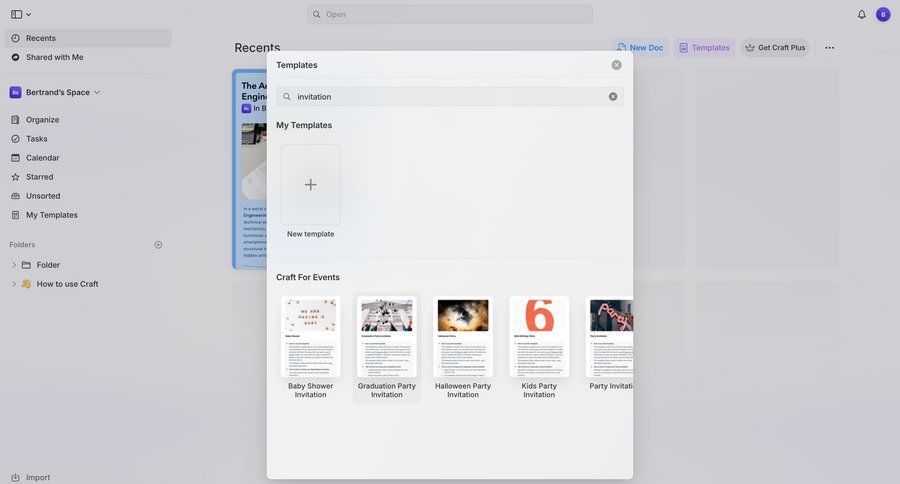900x484 pixels.
Task: Open Starred items
Action: pos(40,177)
